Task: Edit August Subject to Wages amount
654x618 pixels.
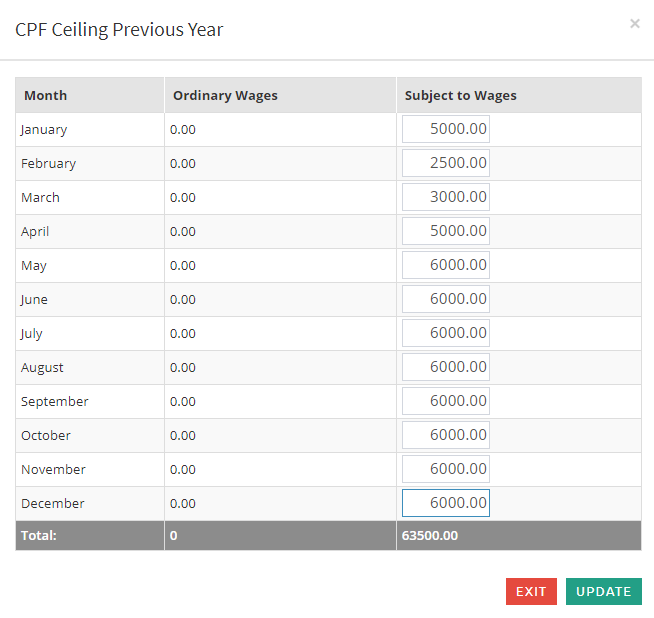Action: coord(446,367)
